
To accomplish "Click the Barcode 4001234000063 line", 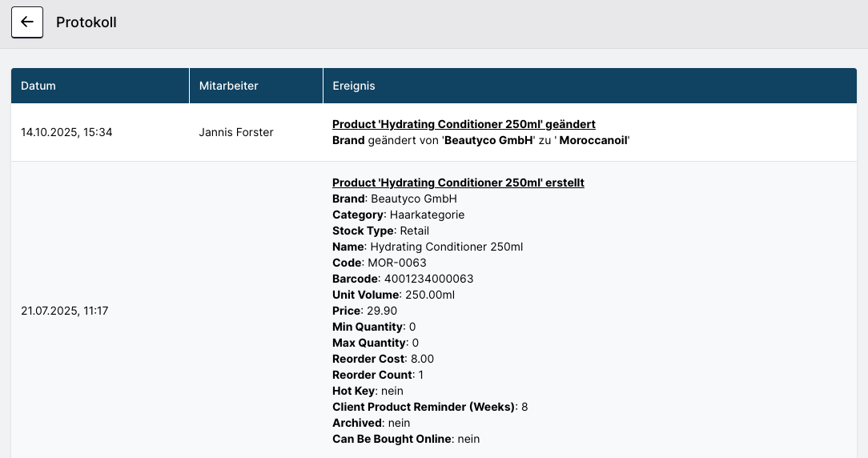I will [x=403, y=279].
